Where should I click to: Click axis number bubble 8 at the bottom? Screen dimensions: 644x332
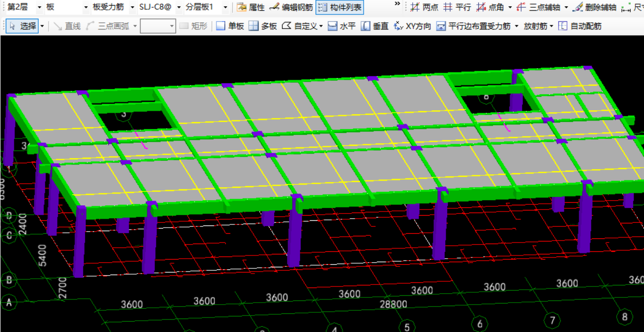pyautogui.click(x=624, y=316)
